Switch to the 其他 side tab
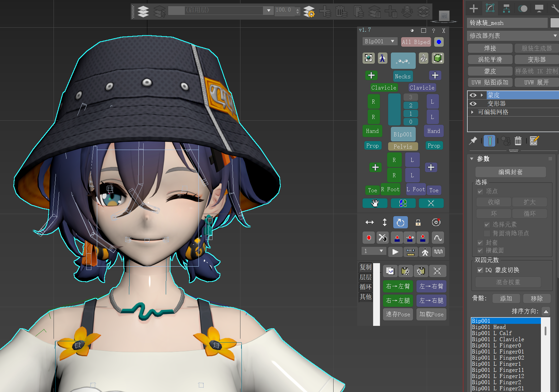 [x=366, y=297]
